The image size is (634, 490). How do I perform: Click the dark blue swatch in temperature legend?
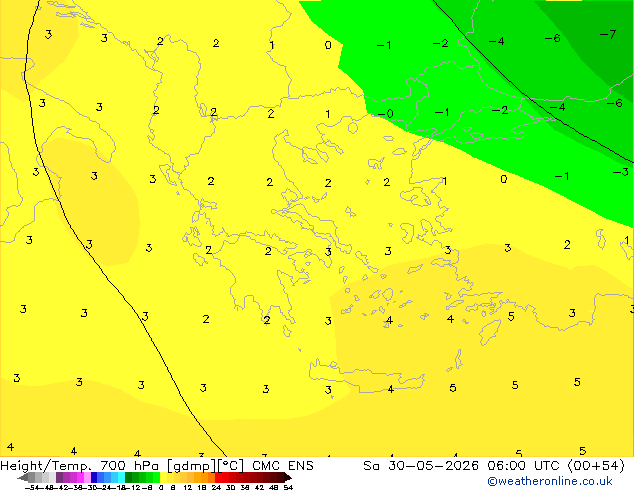coord(94,477)
